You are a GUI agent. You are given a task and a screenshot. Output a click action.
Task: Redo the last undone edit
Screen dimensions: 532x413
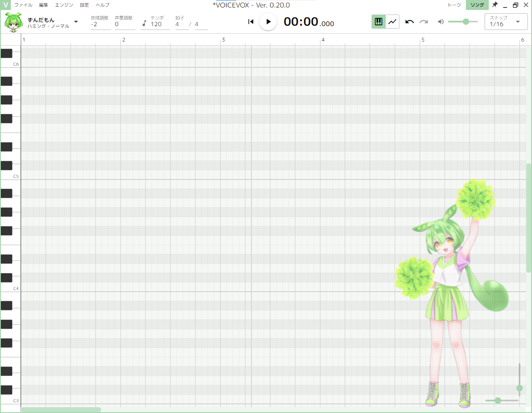click(424, 22)
